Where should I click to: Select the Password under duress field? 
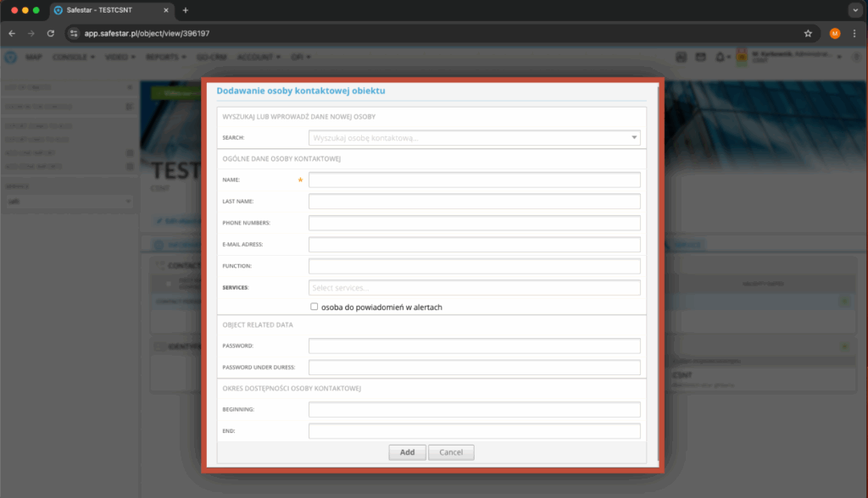(474, 368)
